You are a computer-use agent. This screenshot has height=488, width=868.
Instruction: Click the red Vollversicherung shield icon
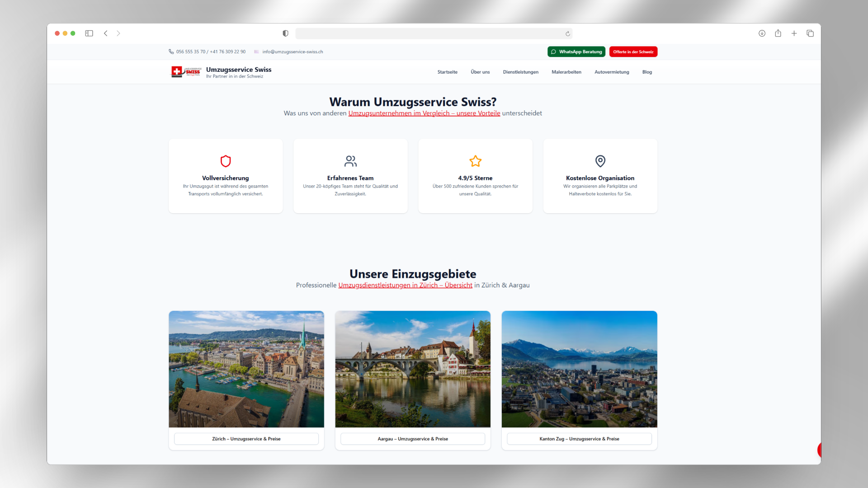click(x=225, y=161)
